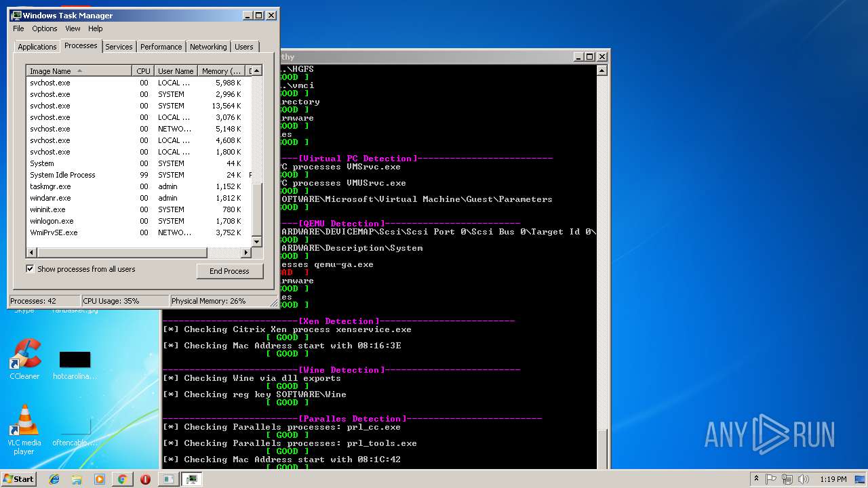Select svchost.exe row using 13,564 K
This screenshot has height=488, width=868.
click(139, 106)
